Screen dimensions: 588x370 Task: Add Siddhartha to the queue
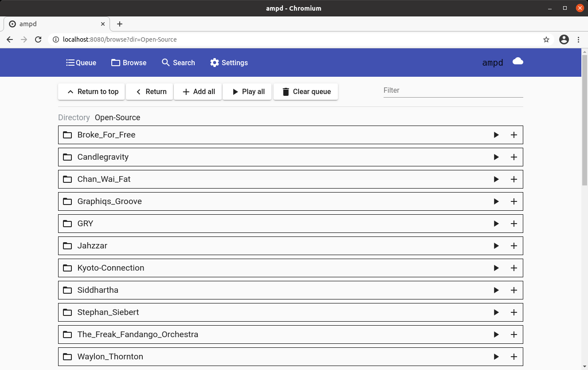point(514,290)
